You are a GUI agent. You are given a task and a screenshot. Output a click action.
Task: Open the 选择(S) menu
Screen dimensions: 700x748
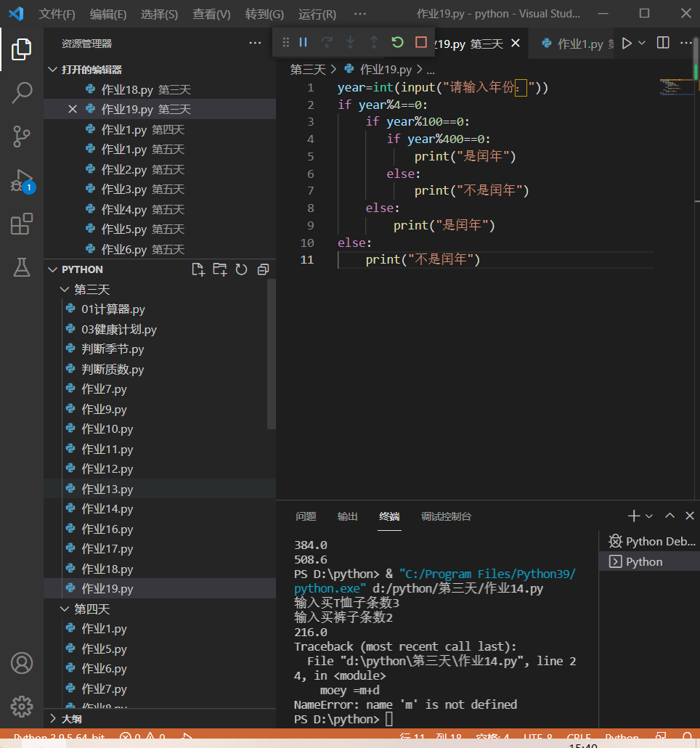coord(159,15)
